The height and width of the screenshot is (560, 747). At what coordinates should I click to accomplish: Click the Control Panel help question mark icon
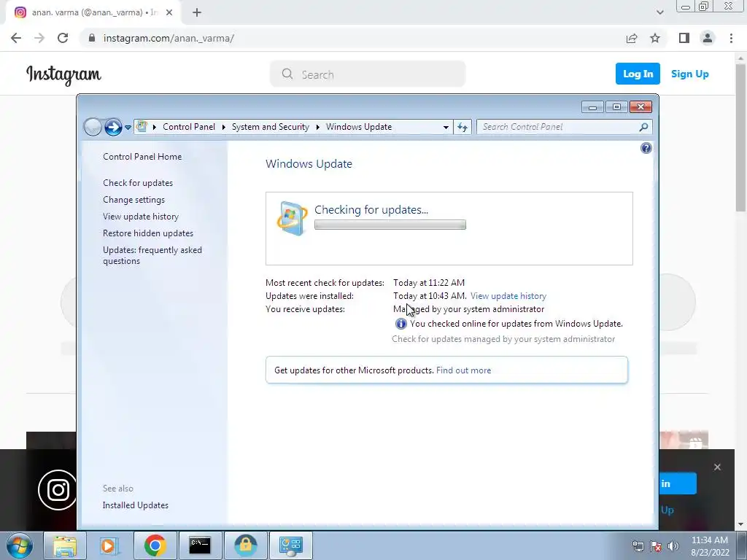646,148
